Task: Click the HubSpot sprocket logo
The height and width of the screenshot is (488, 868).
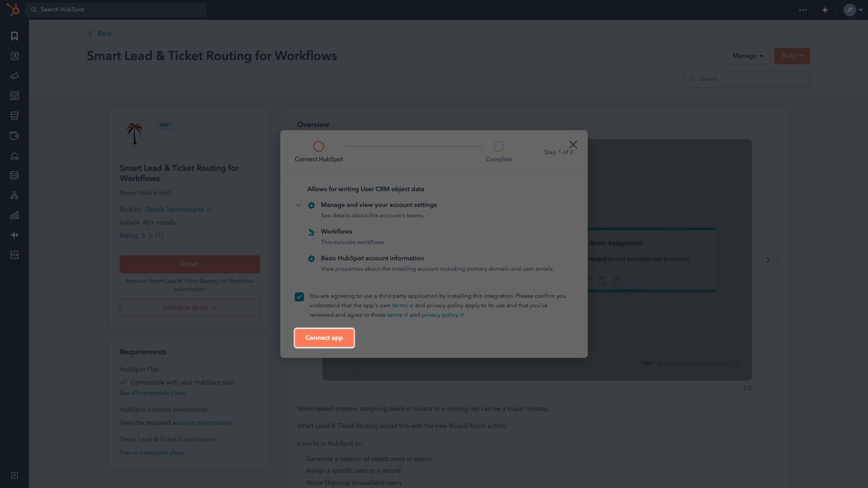Action: [x=12, y=10]
